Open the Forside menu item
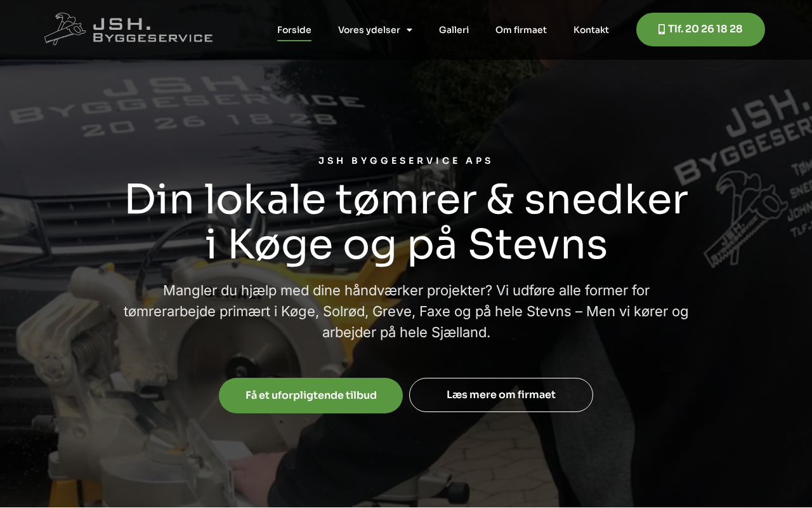 coord(294,30)
